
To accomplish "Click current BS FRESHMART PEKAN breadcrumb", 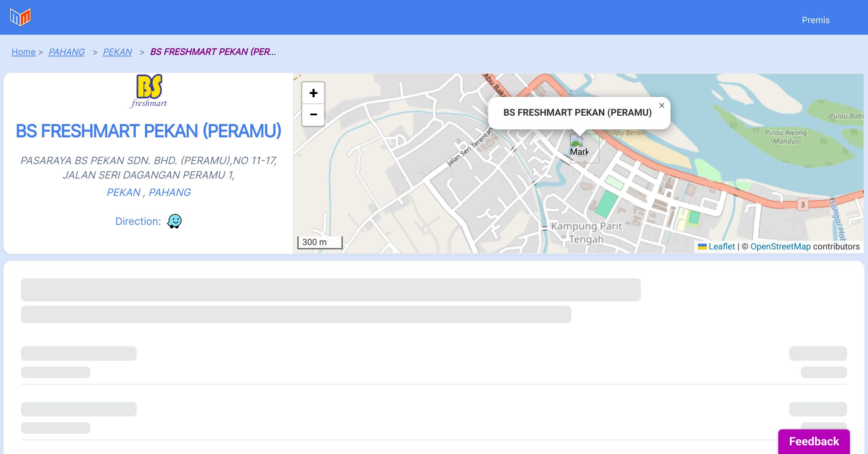I will (213, 52).
